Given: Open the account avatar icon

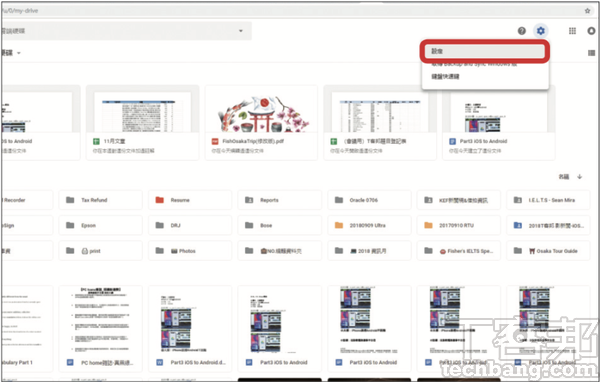Looking at the screenshot, I should 592,31.
